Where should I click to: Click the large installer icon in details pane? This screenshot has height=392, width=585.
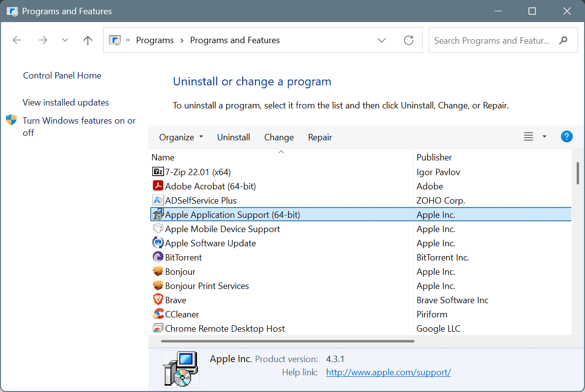(x=181, y=369)
